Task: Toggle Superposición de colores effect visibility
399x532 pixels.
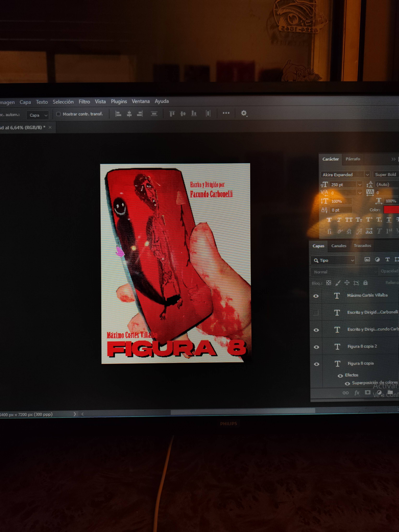Action: pyautogui.click(x=347, y=384)
